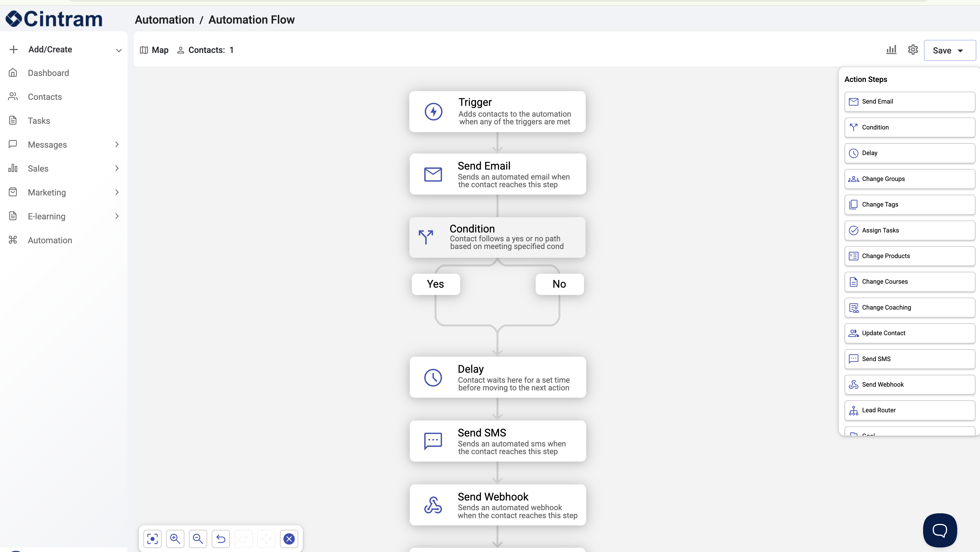
Task: Click the blue close icon in canvas toolbar
Action: click(289, 539)
